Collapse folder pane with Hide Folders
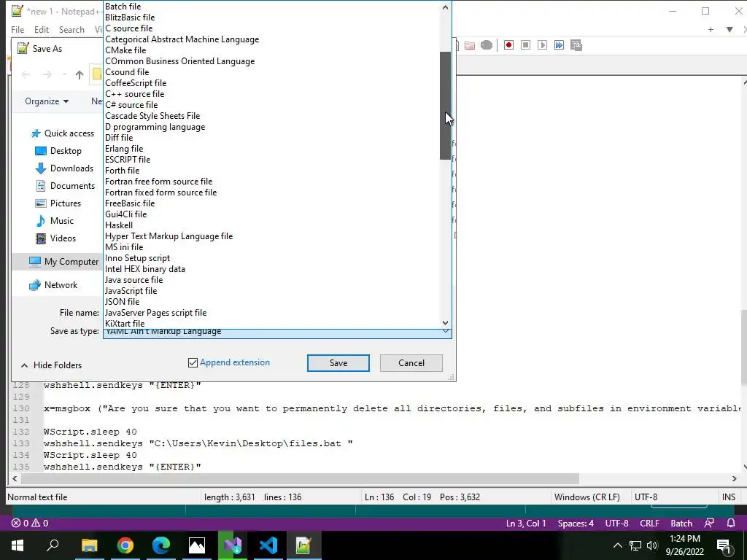Viewport: 747px width, 560px height. (52, 365)
